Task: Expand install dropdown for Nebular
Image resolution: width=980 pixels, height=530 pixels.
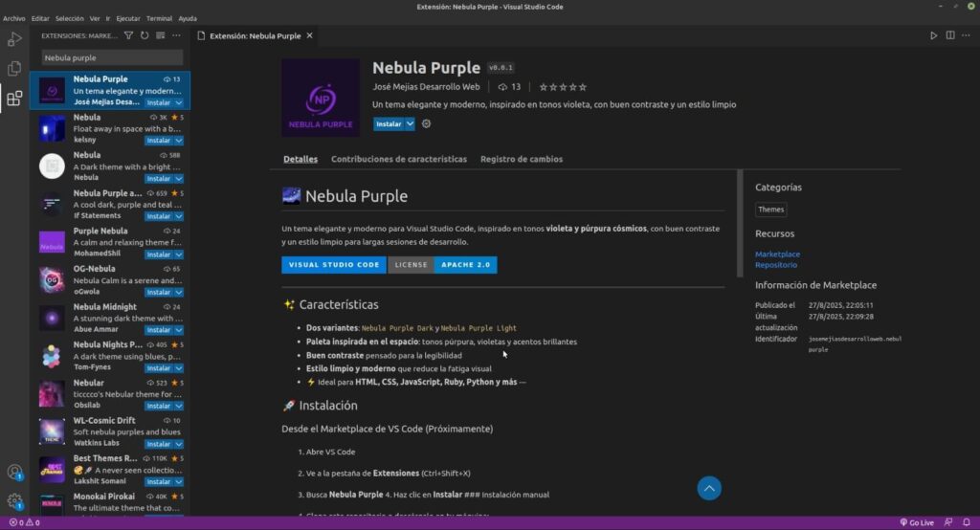Action: pos(179,406)
